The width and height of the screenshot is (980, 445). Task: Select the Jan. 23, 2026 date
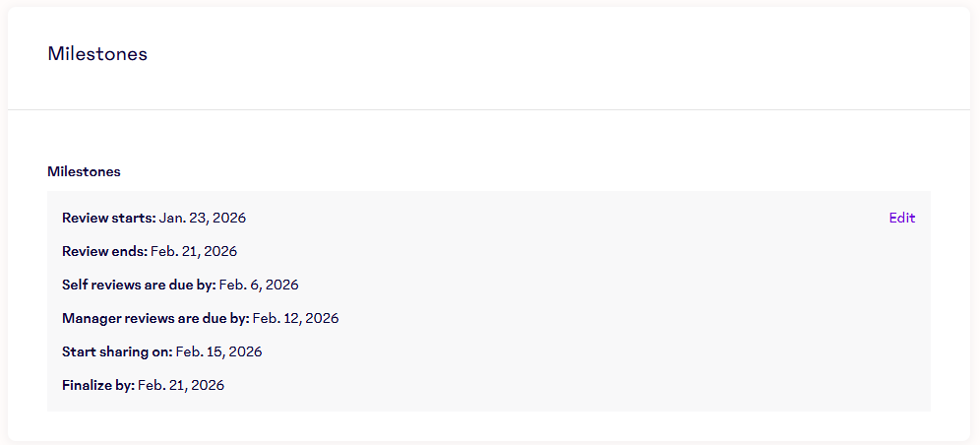coord(203,218)
